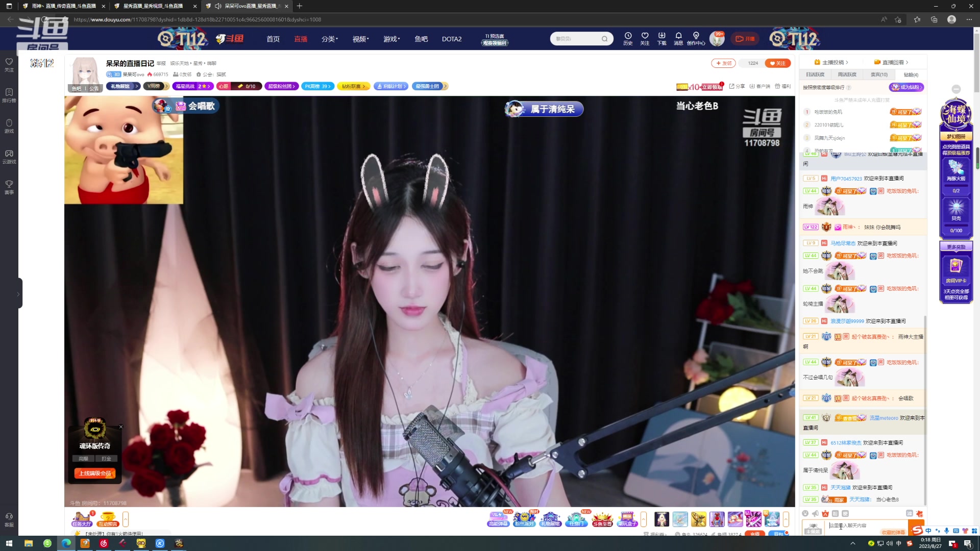
Task: Expand gift list with right orange chevron
Action: pos(786,519)
